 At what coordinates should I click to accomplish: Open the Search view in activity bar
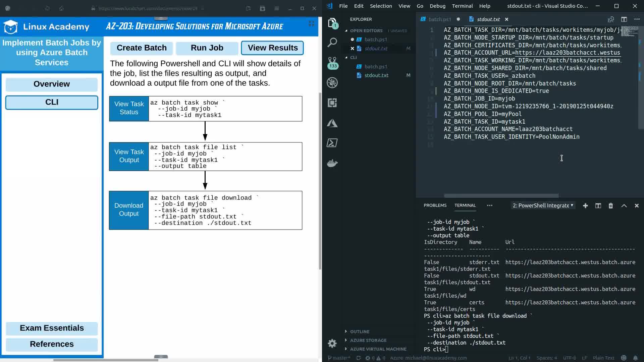332,43
